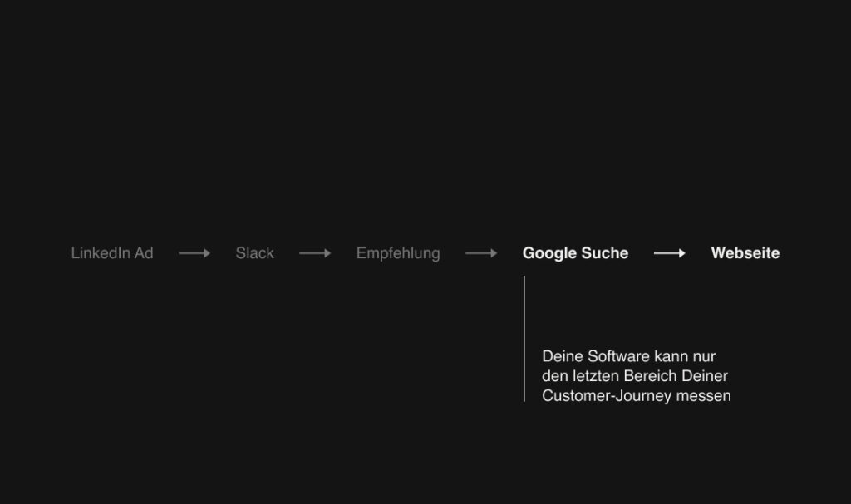This screenshot has width=851, height=504.
Task: Click the 'Customer-Journey messen' text line
Action: tap(636, 396)
